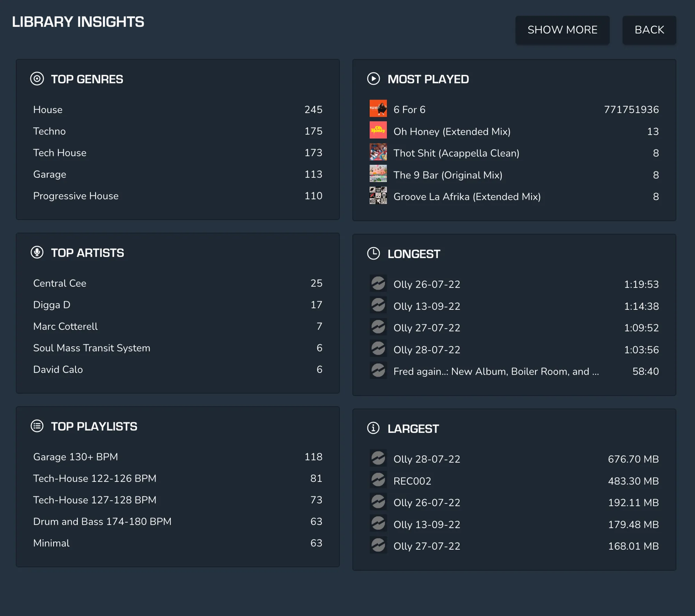Click the Largest info icon
The image size is (695, 616).
click(x=373, y=428)
